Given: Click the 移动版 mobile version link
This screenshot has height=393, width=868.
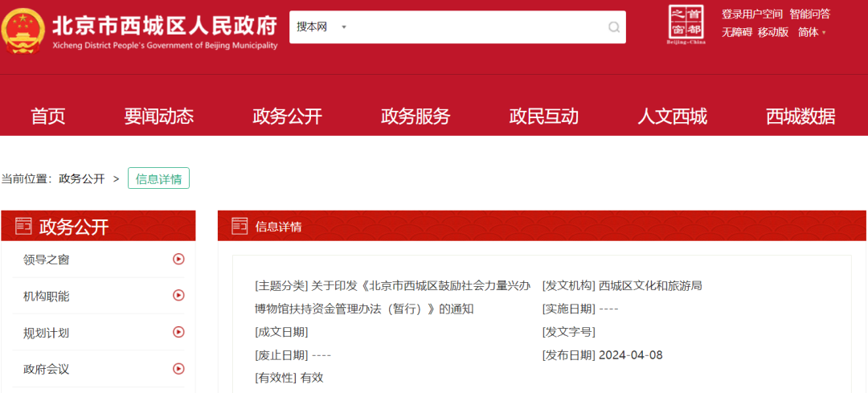Looking at the screenshot, I should 773,33.
